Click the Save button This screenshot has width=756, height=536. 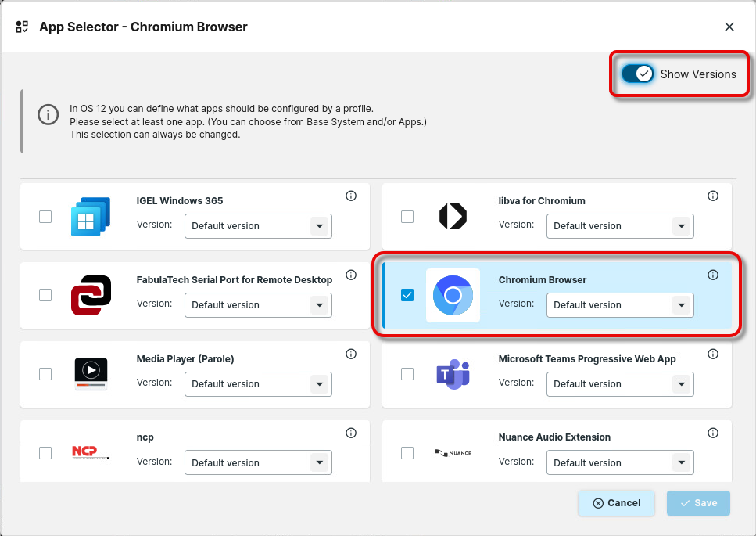click(x=697, y=503)
